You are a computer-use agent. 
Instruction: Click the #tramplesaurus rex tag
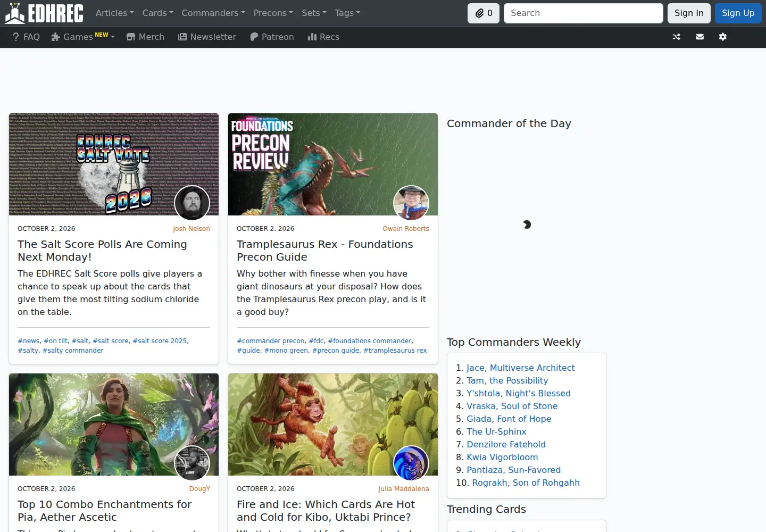click(395, 351)
